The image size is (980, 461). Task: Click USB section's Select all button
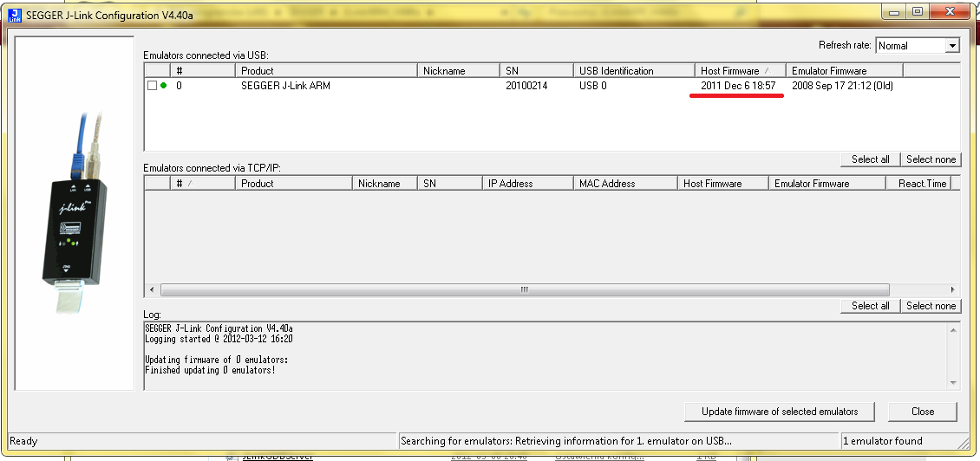pos(870,159)
